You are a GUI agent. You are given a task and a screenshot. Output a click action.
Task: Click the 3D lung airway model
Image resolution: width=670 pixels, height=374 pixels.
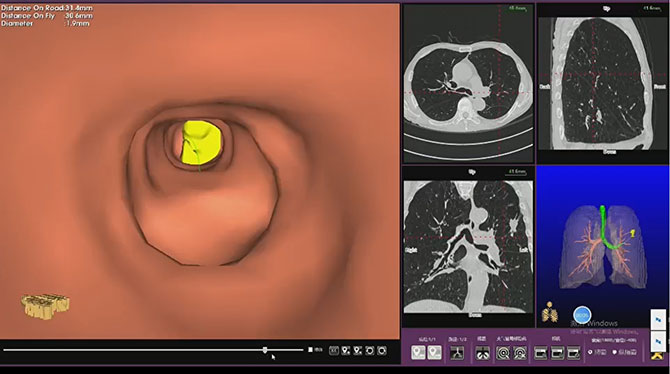coord(602,248)
